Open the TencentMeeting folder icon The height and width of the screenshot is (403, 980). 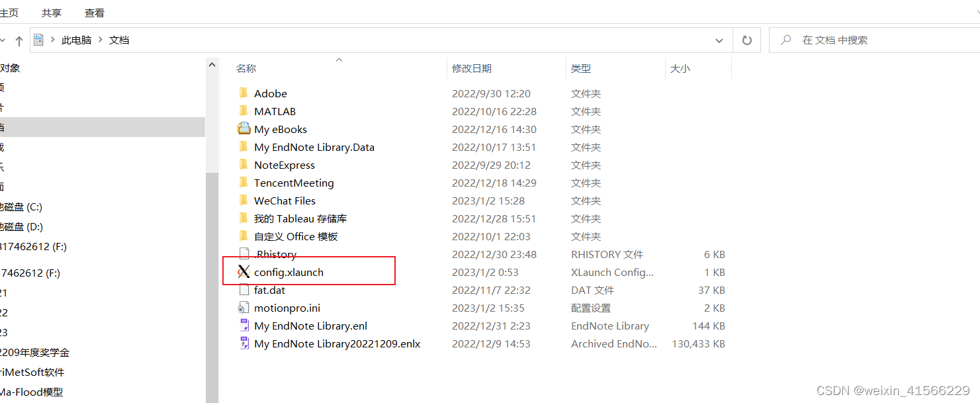pos(244,183)
